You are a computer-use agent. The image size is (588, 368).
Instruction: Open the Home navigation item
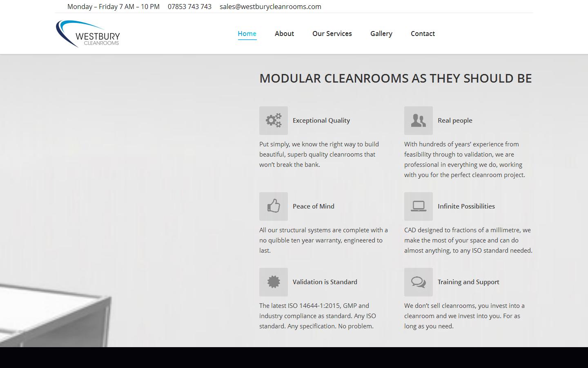coord(247,34)
